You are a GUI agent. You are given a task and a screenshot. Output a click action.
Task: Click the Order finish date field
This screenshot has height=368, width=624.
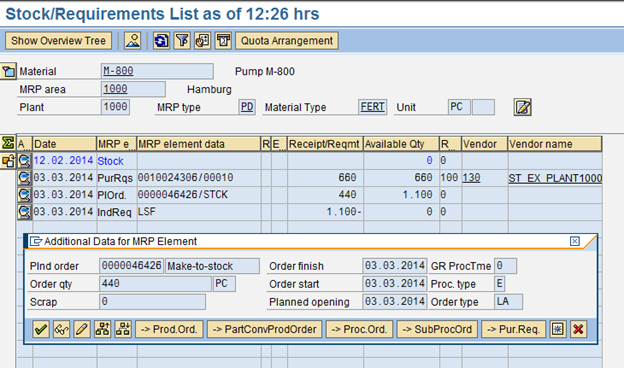point(395,266)
